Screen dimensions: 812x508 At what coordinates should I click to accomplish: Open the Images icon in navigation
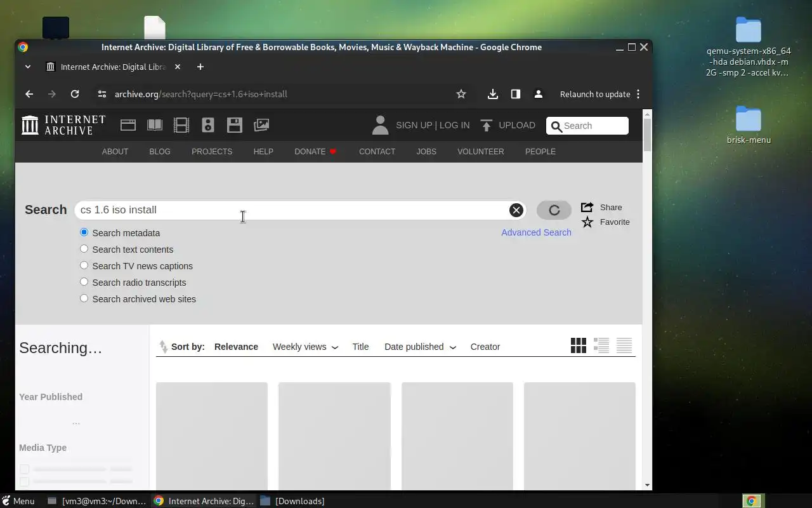click(261, 125)
